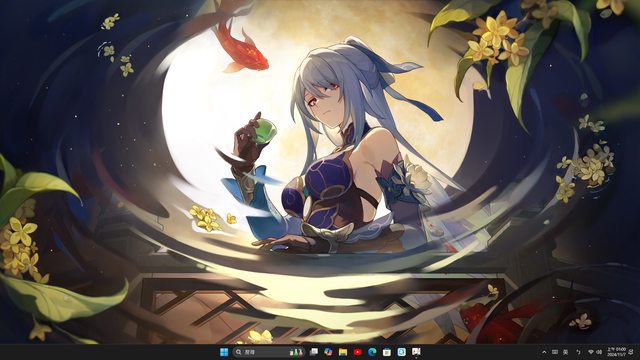
Task: Open the blue app icon next to Microsoft Store
Action: click(401, 352)
